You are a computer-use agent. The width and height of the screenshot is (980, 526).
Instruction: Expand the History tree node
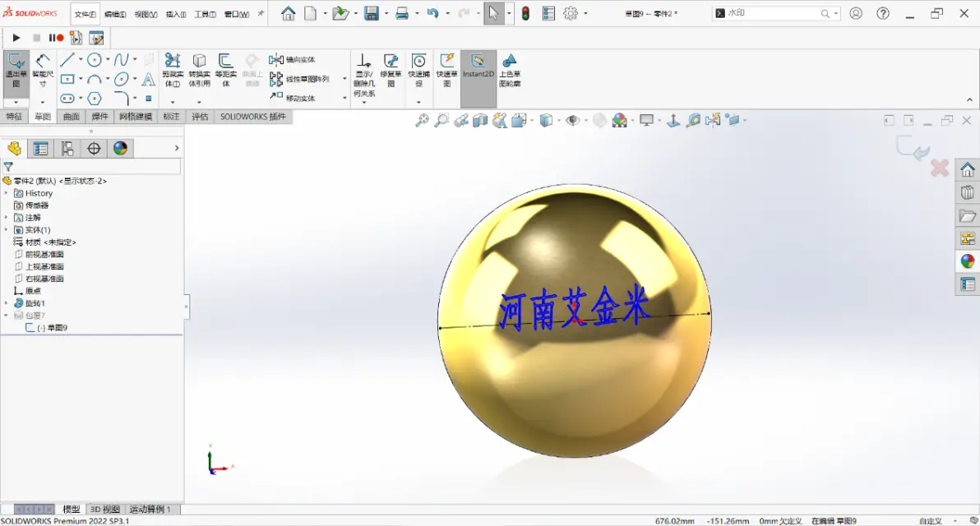(x=7, y=193)
